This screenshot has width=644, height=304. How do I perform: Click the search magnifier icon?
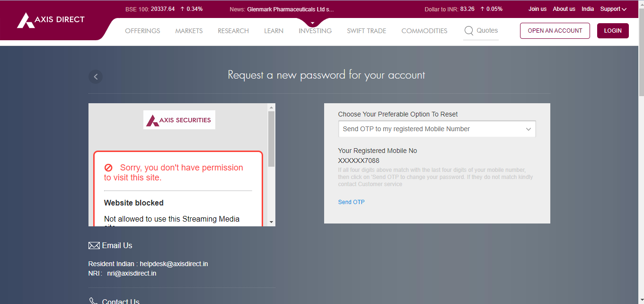(468, 31)
